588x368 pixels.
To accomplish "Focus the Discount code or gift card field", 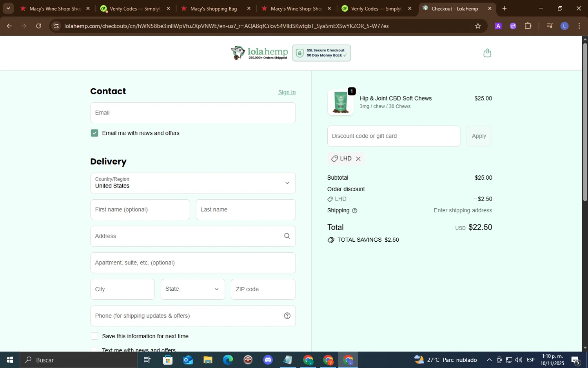I will click(x=394, y=136).
